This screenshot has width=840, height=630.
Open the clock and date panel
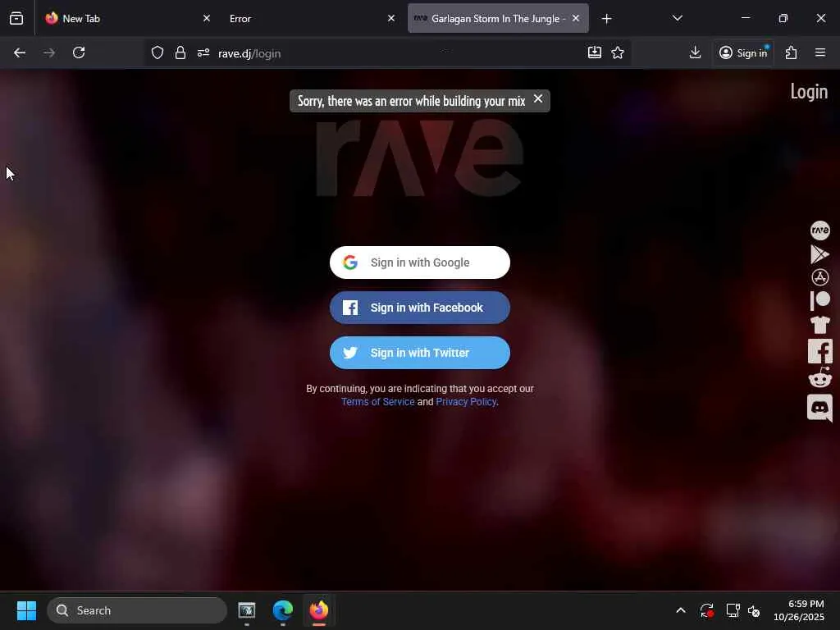point(798,610)
